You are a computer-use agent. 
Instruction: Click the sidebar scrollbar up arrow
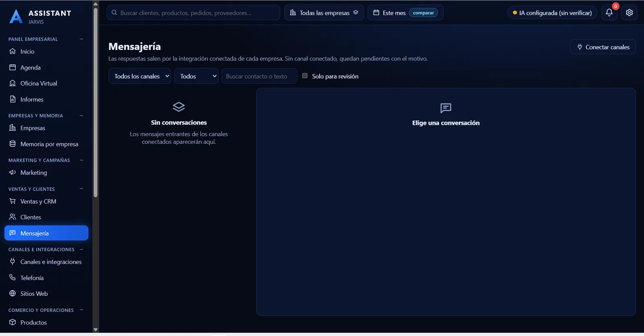click(95, 4)
